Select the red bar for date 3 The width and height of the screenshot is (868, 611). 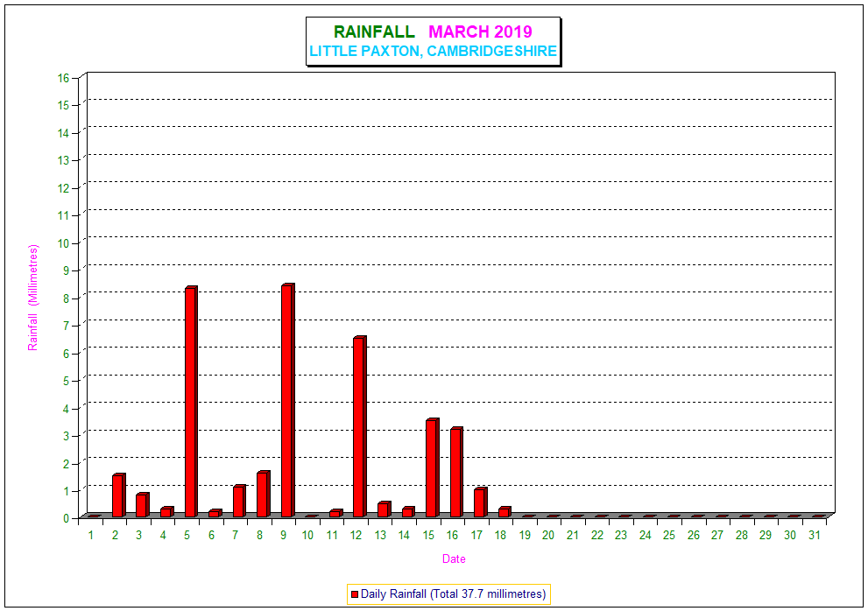142,505
